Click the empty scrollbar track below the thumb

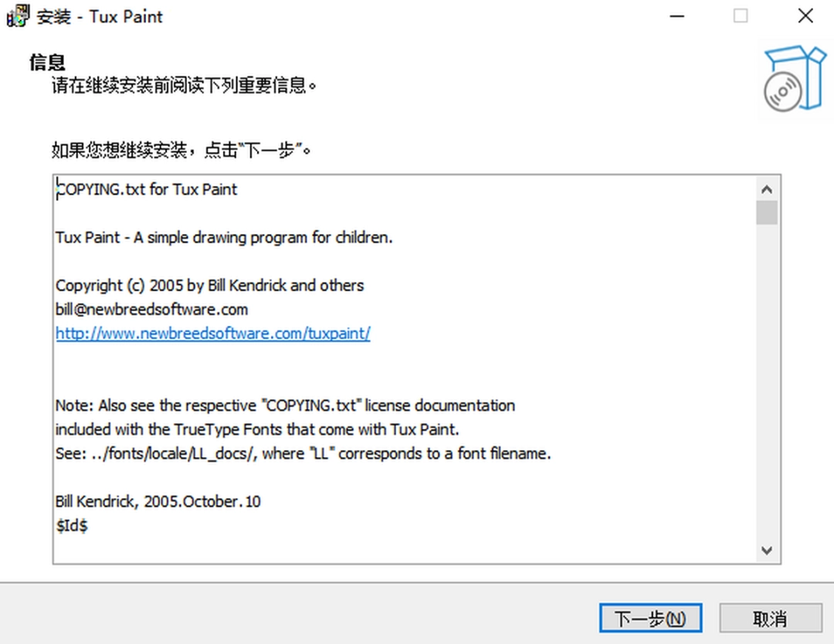[x=766, y=386]
